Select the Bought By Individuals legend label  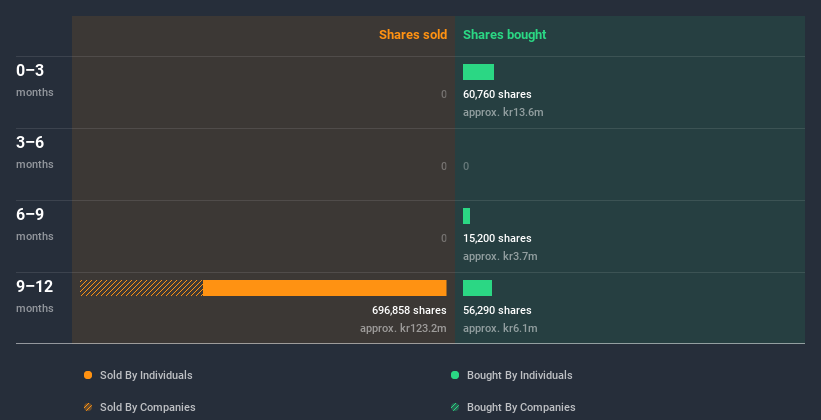(519, 375)
